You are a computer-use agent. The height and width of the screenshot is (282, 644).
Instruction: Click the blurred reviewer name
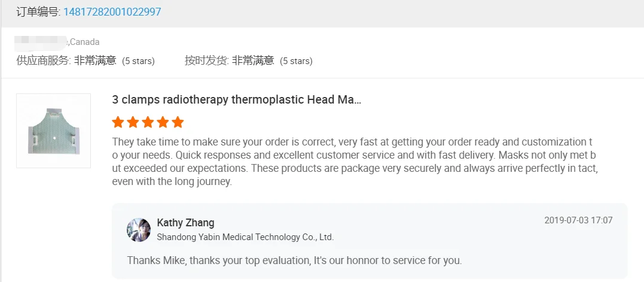tap(41, 42)
